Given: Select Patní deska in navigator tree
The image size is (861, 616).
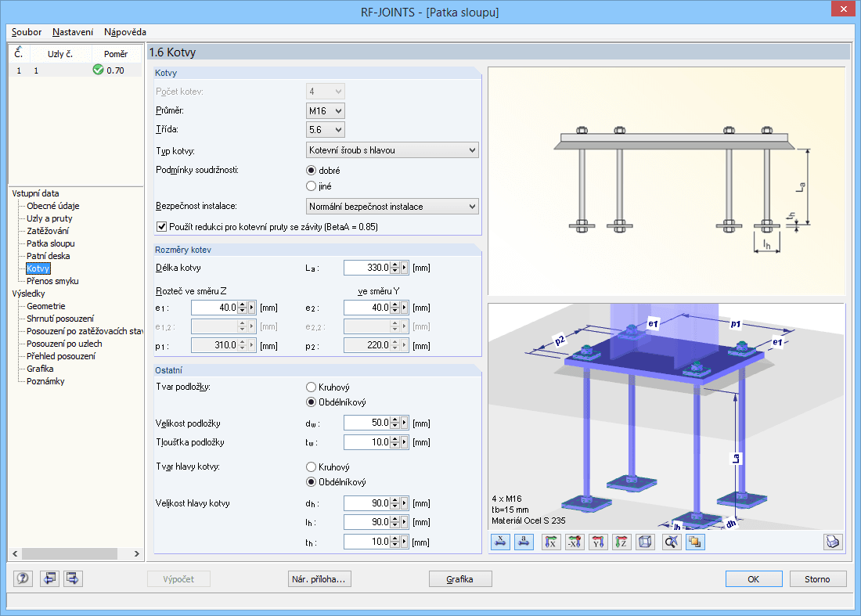Looking at the screenshot, I should [x=49, y=256].
